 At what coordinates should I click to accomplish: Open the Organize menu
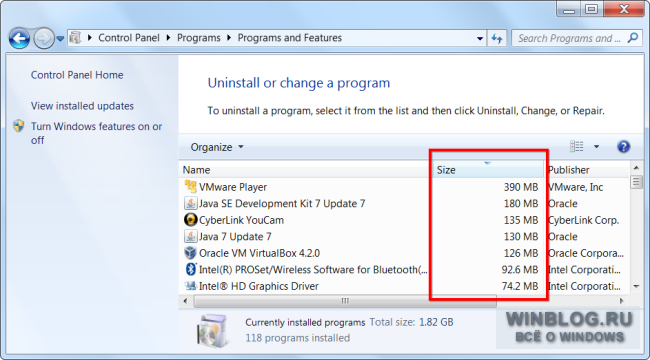(217, 147)
